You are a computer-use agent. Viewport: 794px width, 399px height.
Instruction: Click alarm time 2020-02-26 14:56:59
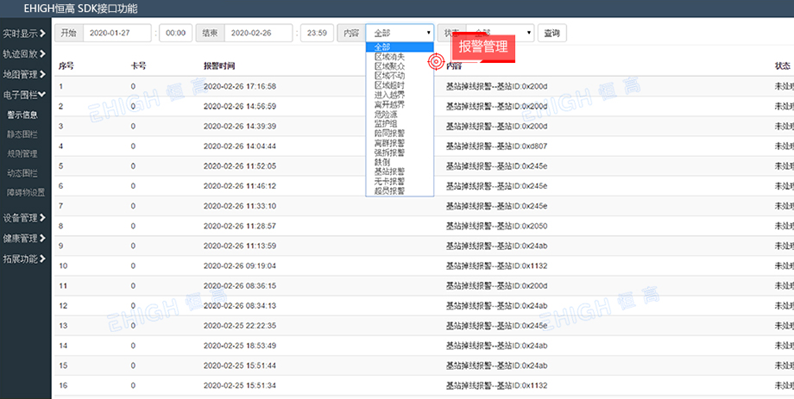[x=240, y=106]
